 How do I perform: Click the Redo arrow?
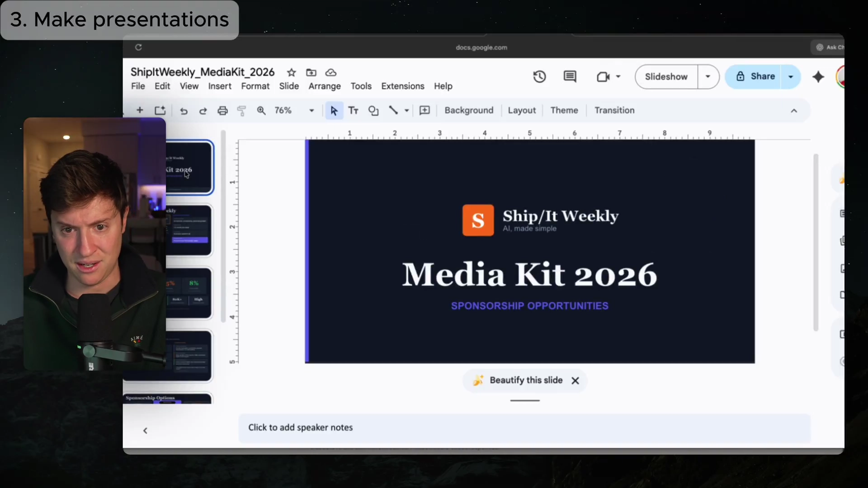[203, 111]
